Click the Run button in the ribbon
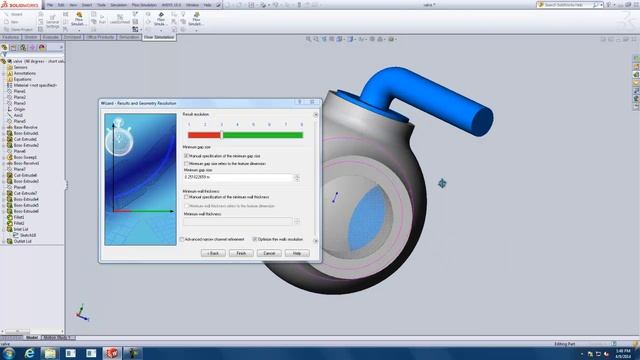The width and height of the screenshot is (640, 360). tap(102, 19)
